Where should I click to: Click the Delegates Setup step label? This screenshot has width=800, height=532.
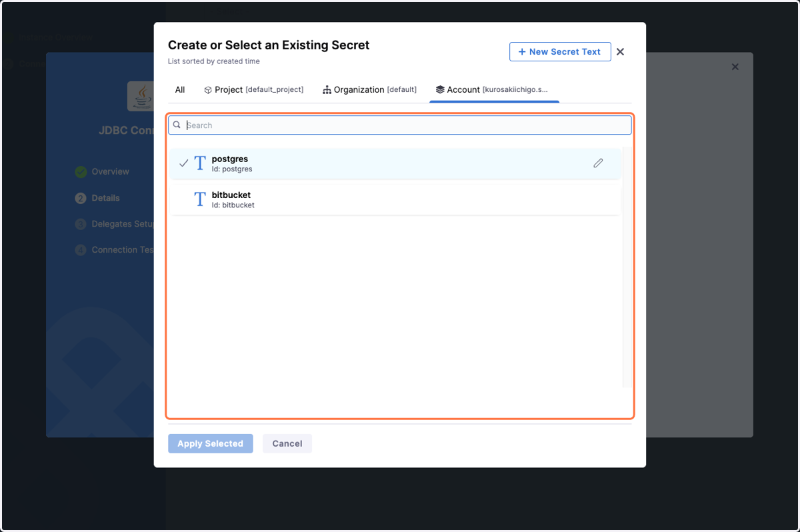point(123,224)
